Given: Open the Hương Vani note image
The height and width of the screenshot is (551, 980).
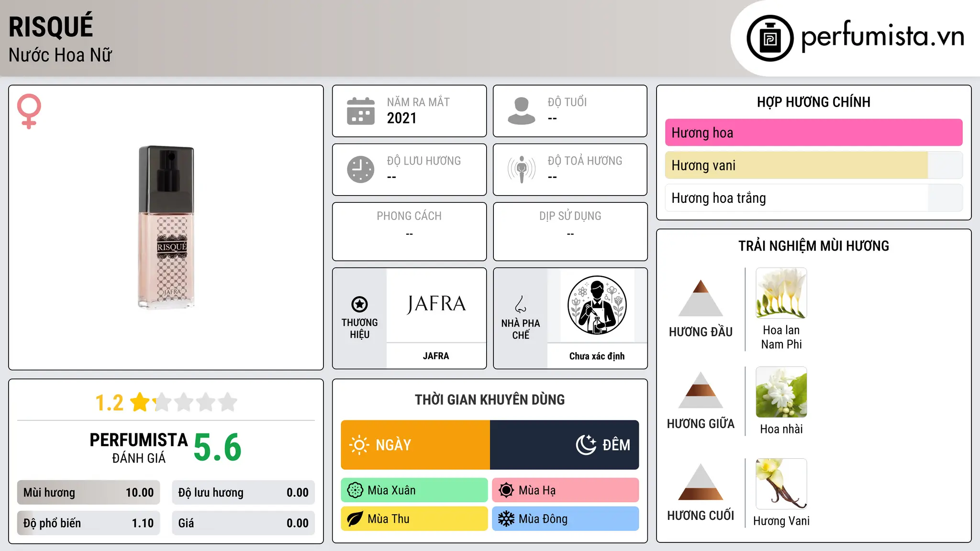Looking at the screenshot, I should coord(781,484).
